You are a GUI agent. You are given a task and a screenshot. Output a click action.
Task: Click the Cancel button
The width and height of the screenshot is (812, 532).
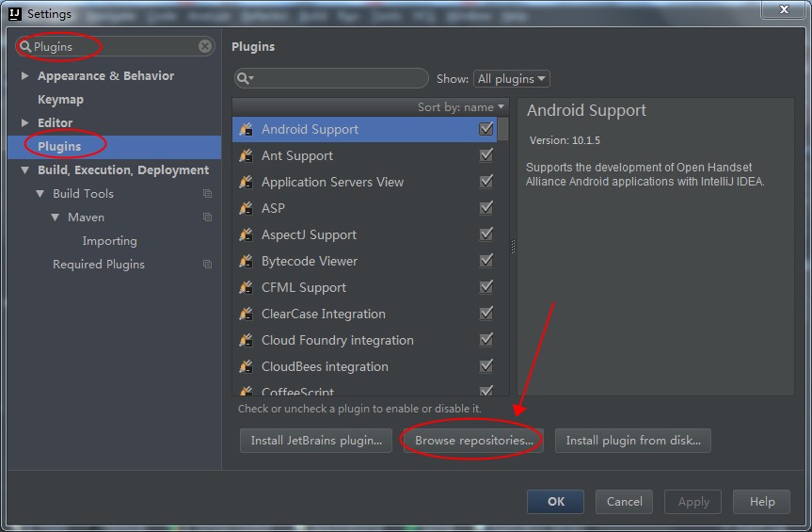624,502
